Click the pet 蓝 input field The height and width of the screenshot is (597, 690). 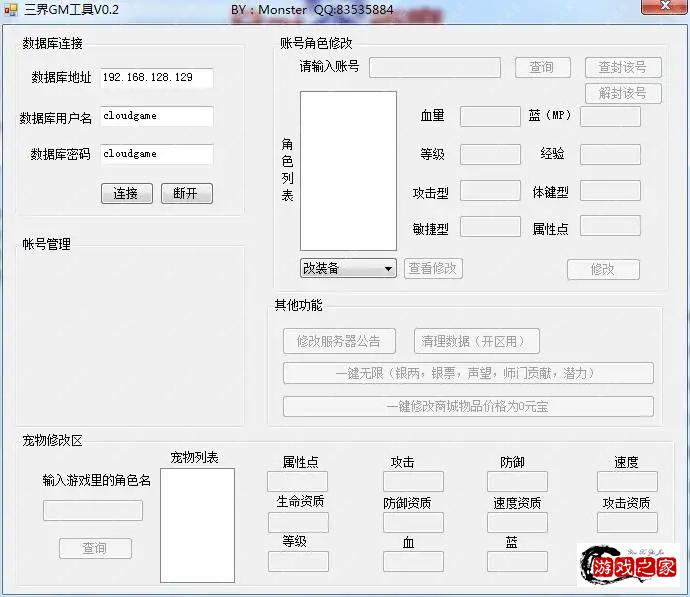[x=518, y=562]
